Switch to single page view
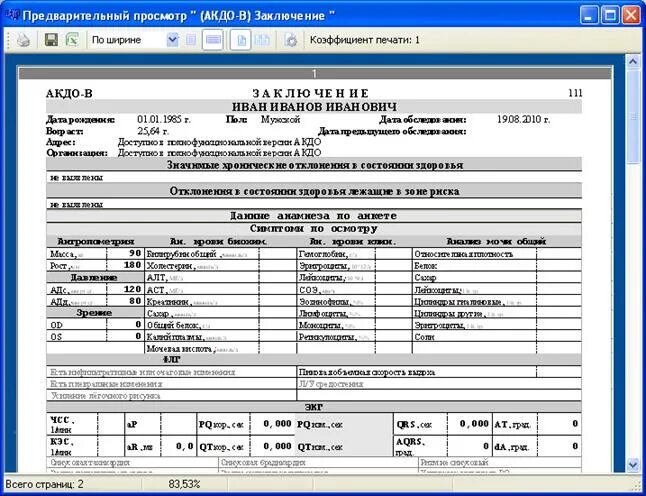646x496 pixels. (x=241, y=40)
